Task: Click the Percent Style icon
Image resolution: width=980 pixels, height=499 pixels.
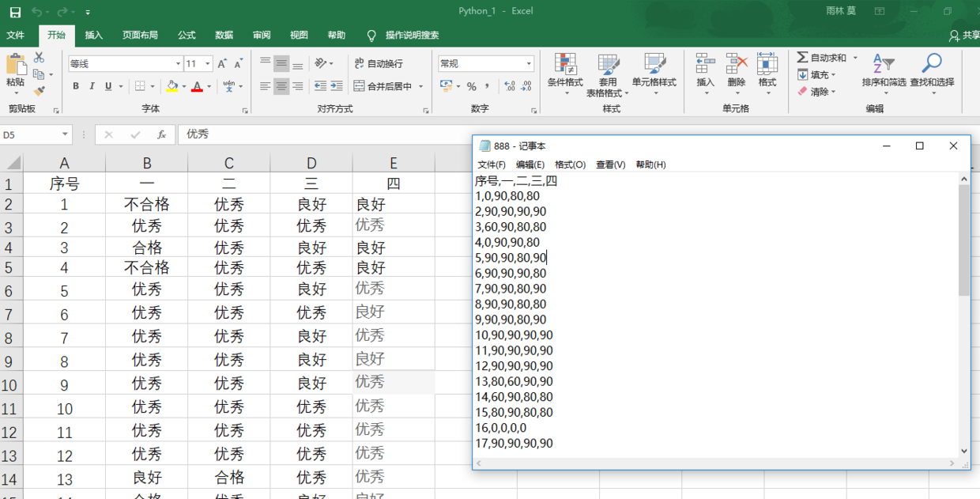Action: coord(471,86)
